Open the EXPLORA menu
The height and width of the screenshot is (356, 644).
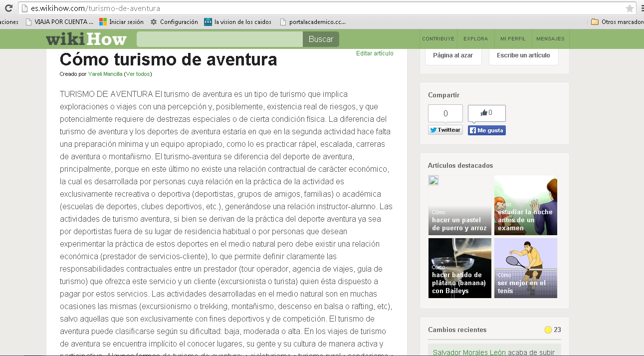coord(475,39)
